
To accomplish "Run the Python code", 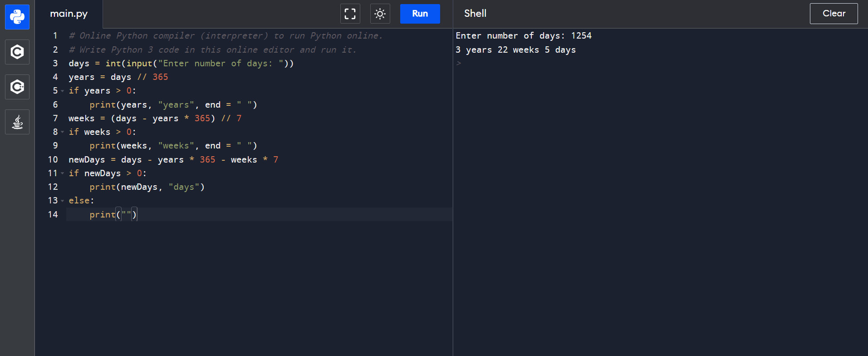I will [x=420, y=14].
